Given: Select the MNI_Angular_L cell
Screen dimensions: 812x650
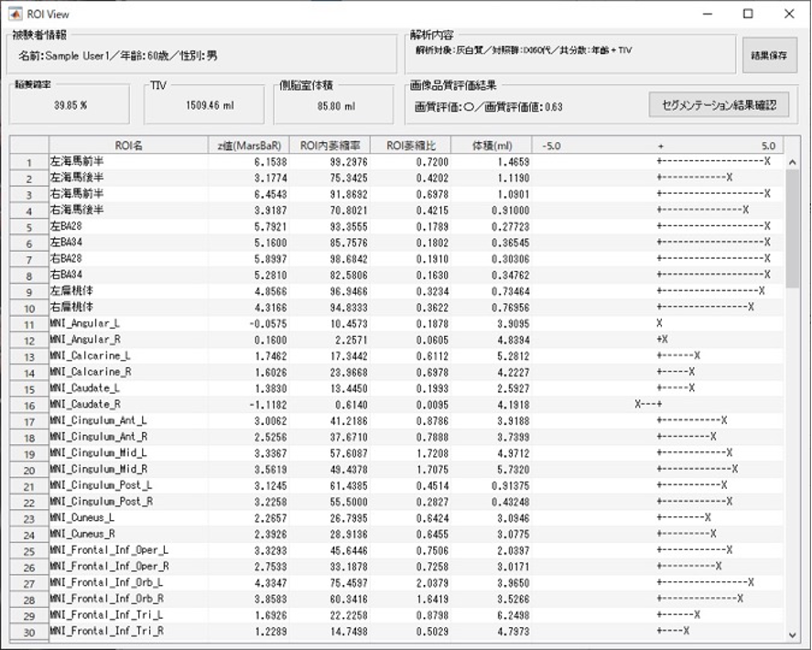Looking at the screenshot, I should [129, 323].
